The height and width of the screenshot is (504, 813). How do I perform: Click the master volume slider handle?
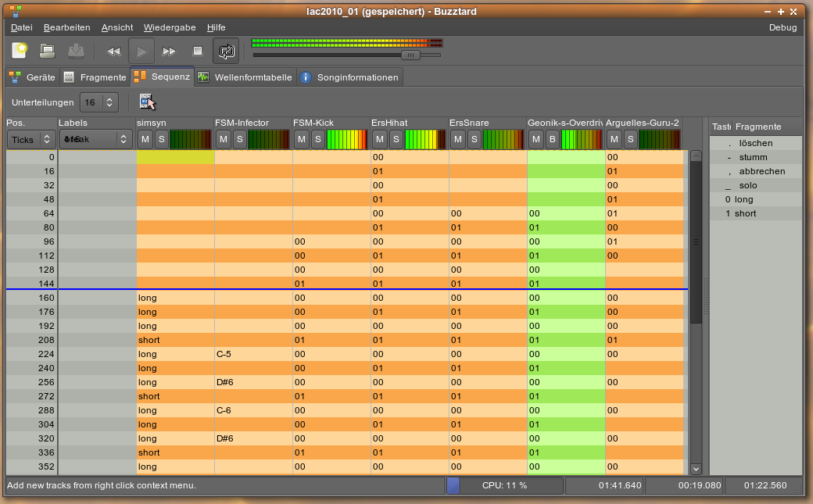click(x=410, y=55)
